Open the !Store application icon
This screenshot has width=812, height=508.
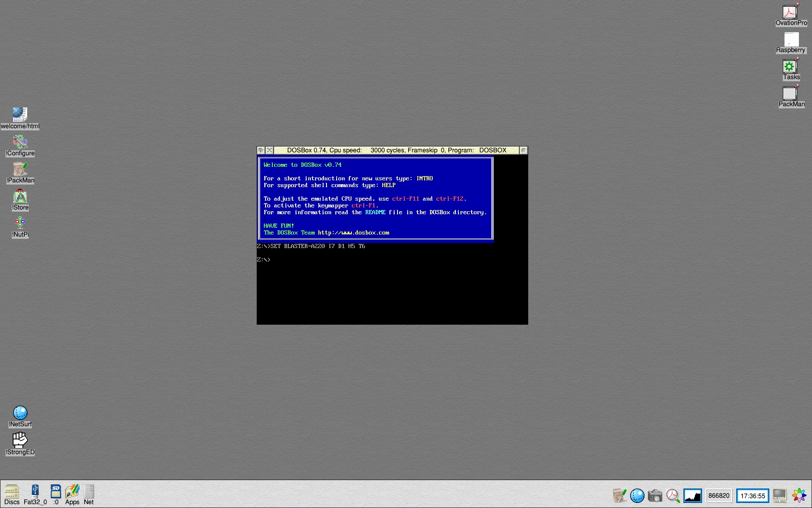[20, 199]
